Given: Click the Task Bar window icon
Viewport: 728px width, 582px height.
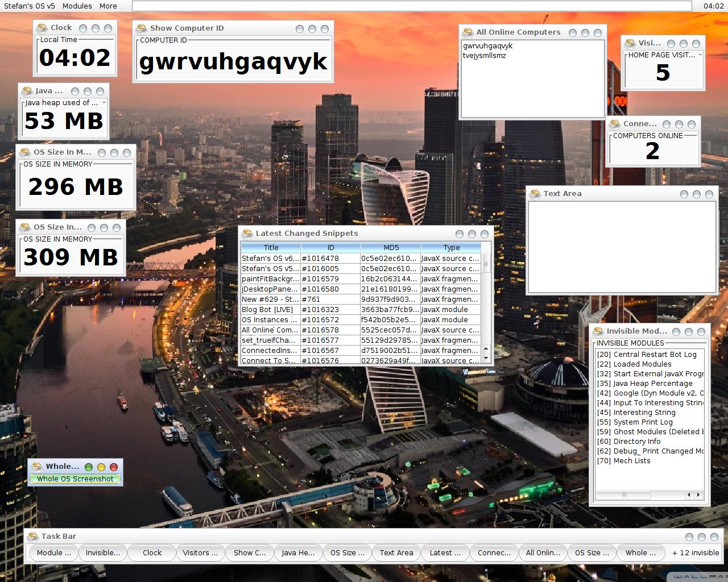Looking at the screenshot, I should pyautogui.click(x=32, y=537).
